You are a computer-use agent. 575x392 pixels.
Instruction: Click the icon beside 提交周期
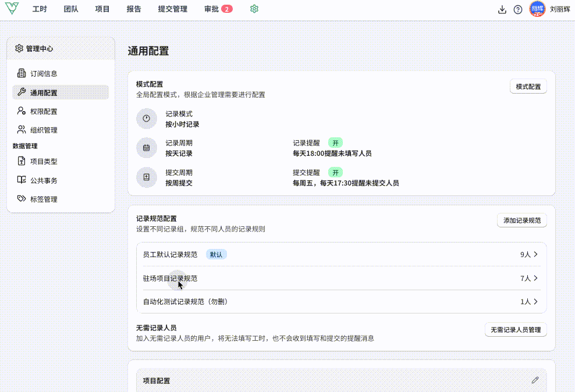coord(146,177)
